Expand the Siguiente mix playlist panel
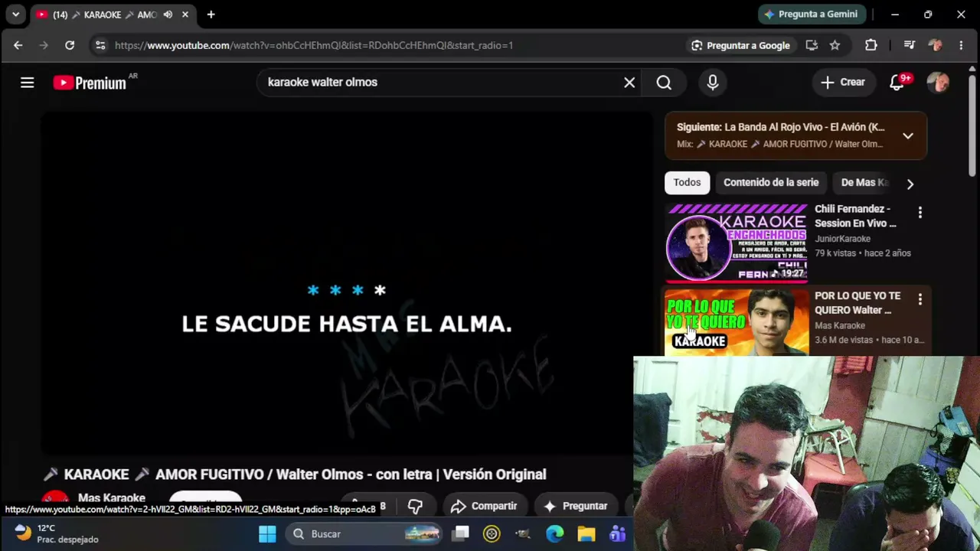980x551 pixels. click(x=908, y=136)
